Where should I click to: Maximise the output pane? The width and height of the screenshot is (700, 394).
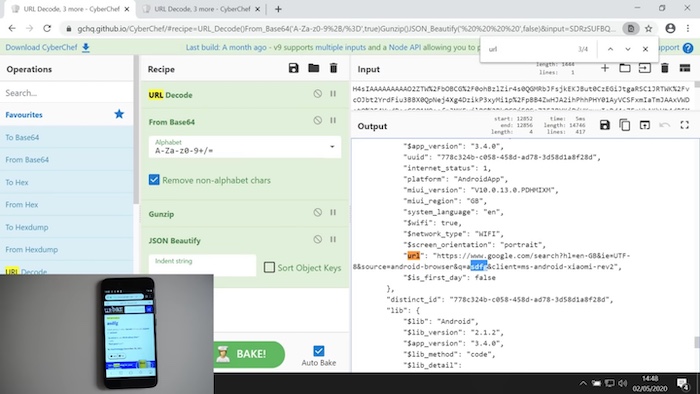[x=685, y=125]
